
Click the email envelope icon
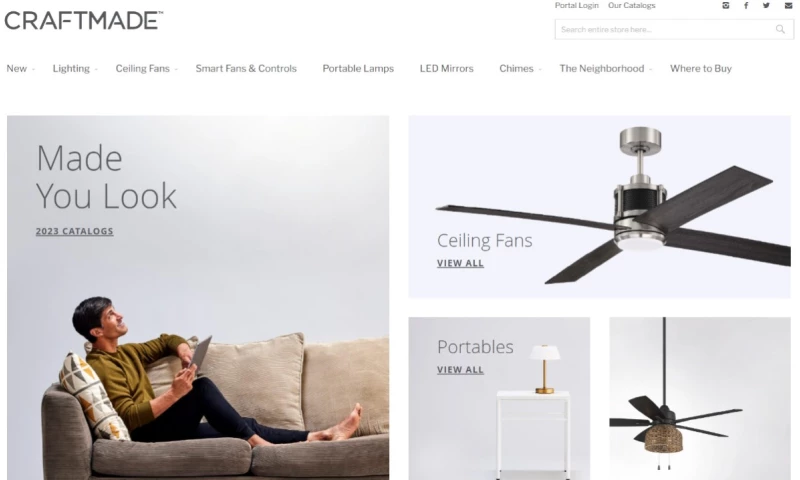point(788,6)
